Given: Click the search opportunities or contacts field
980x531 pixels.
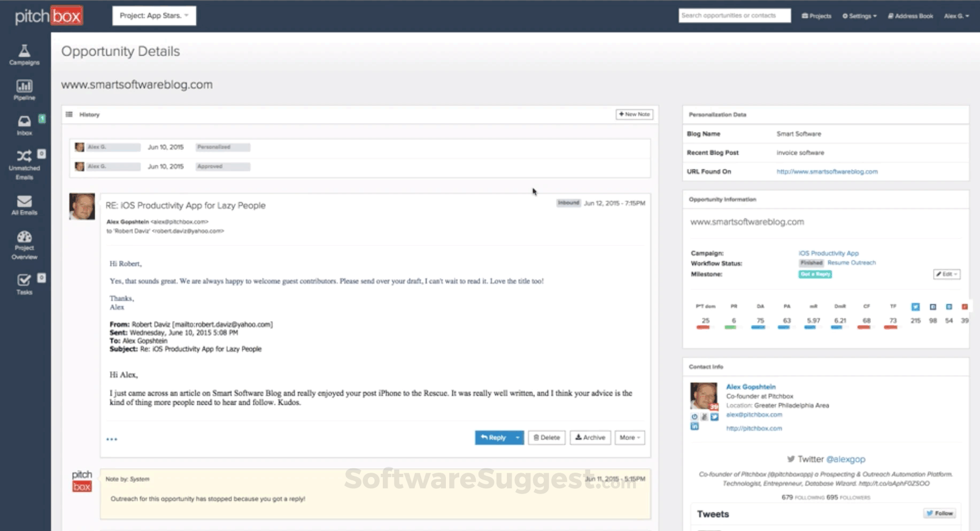Looking at the screenshot, I should coord(734,16).
